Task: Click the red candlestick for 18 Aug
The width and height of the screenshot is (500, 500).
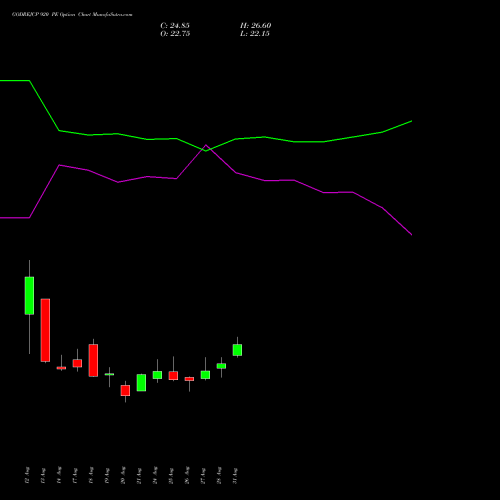Action: pos(93,360)
